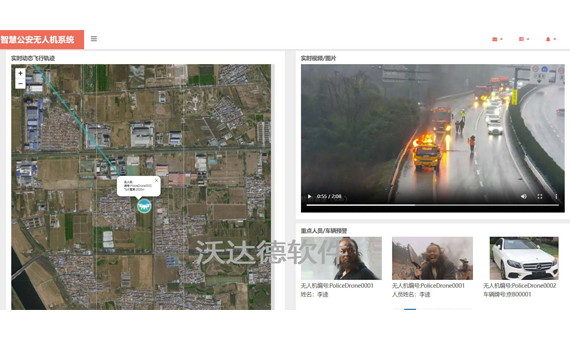570x360 pixels.
Task: Click the blue alert carousel page indicator
Action: click(410, 309)
